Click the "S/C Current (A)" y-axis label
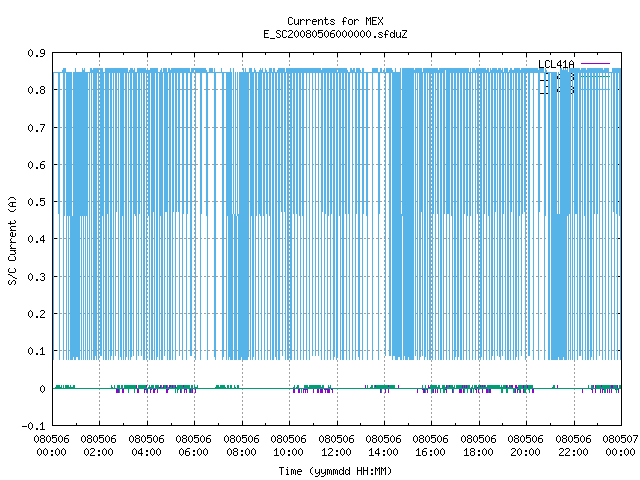Screen dimensions: 640x480 pyautogui.click(x=13, y=240)
